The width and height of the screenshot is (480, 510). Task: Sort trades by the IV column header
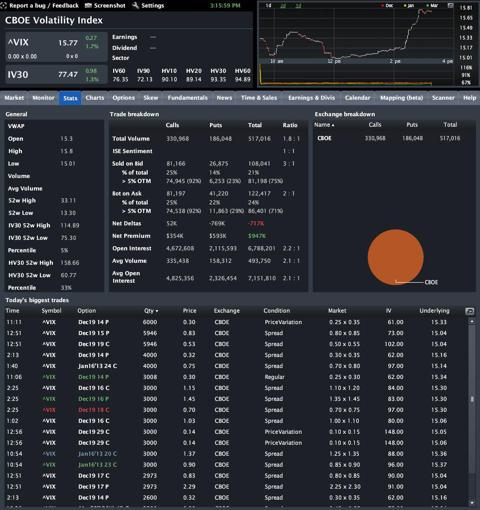pyautogui.click(x=388, y=311)
